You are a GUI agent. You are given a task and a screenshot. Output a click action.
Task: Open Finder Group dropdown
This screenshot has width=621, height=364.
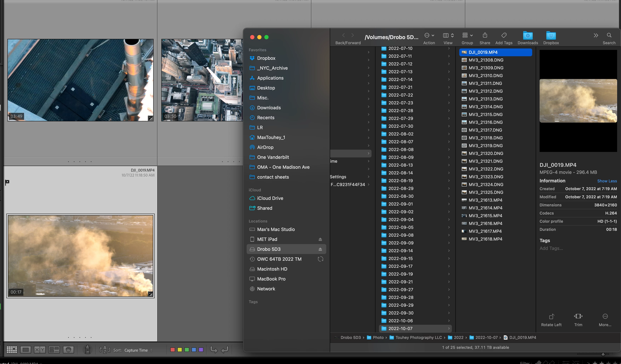467,38
